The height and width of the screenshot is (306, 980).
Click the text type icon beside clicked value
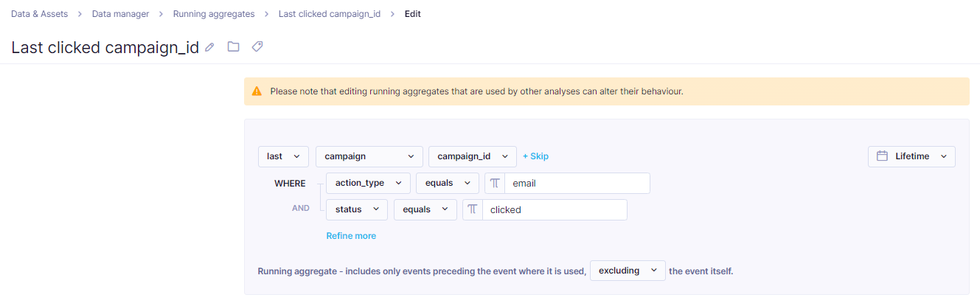click(x=473, y=209)
